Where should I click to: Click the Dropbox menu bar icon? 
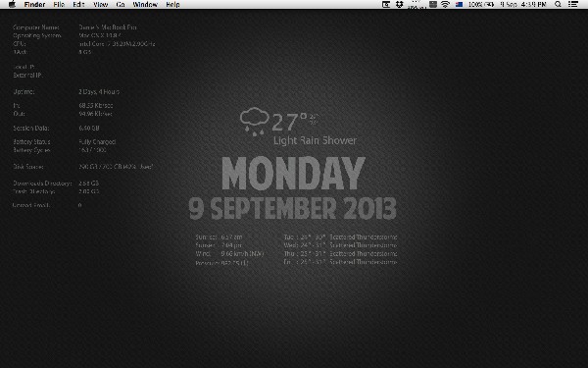click(400, 4)
